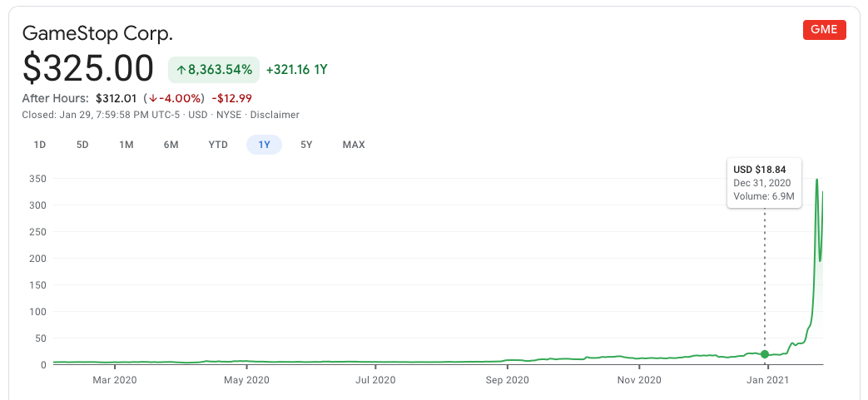868x400 pixels.
Task: Switch to the 1D time range
Action: [x=39, y=145]
